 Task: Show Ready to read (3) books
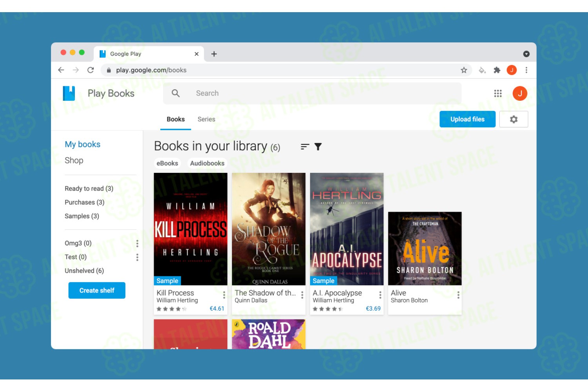[89, 189]
